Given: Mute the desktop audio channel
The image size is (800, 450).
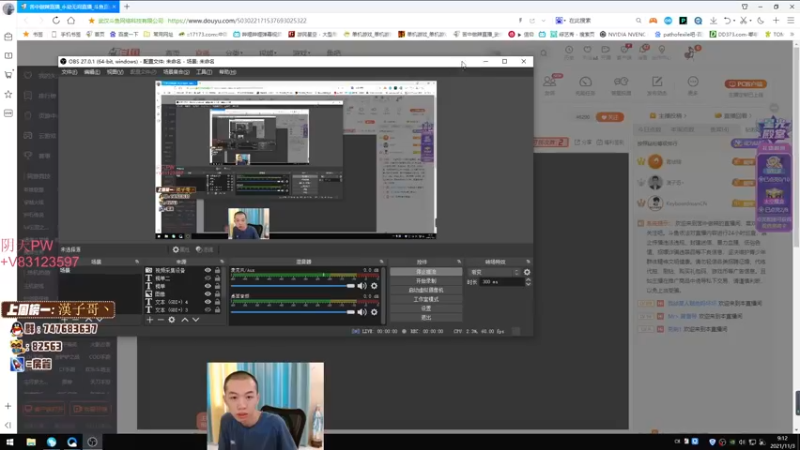Looking at the screenshot, I should click(362, 312).
